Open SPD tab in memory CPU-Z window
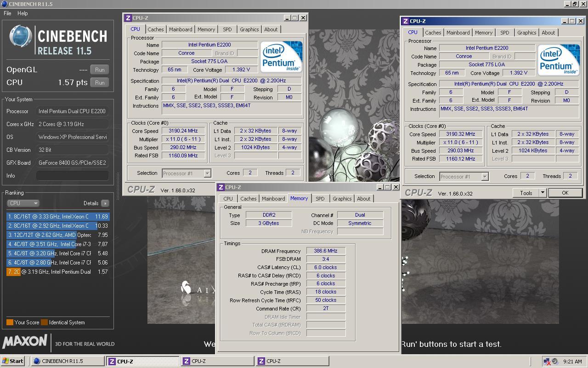 (x=320, y=199)
